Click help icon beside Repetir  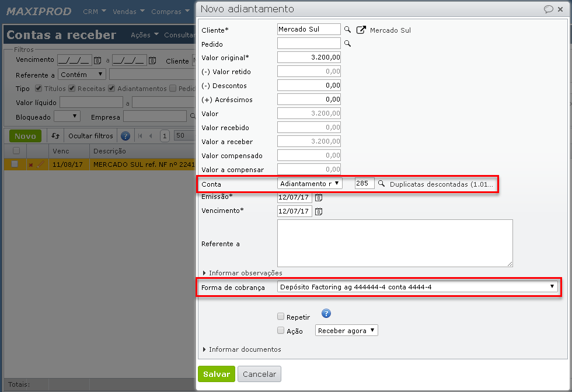click(326, 313)
